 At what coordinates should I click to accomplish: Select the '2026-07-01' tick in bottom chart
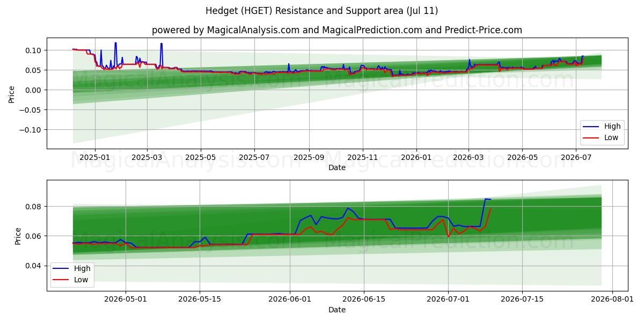[448, 299]
